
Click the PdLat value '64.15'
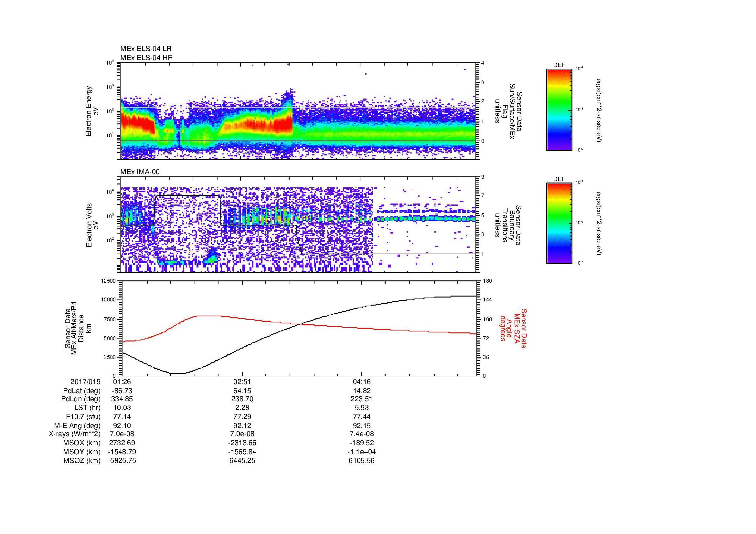242,391
